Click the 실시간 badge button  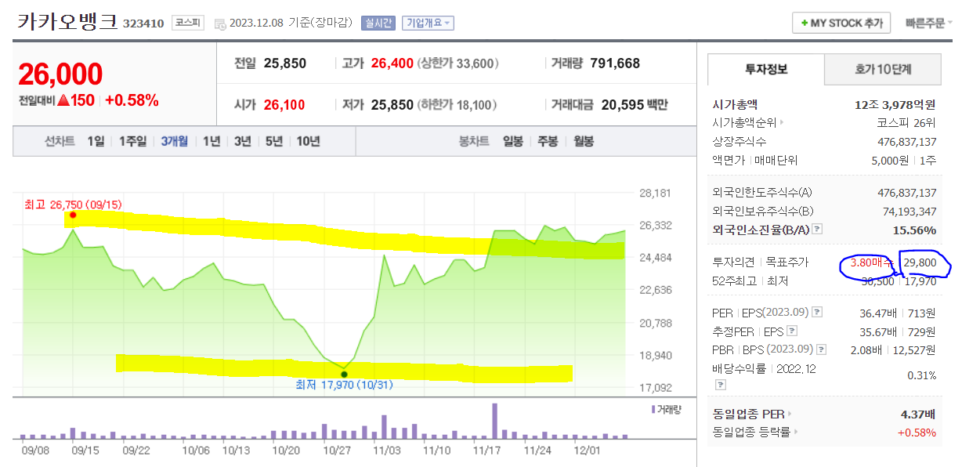378,24
